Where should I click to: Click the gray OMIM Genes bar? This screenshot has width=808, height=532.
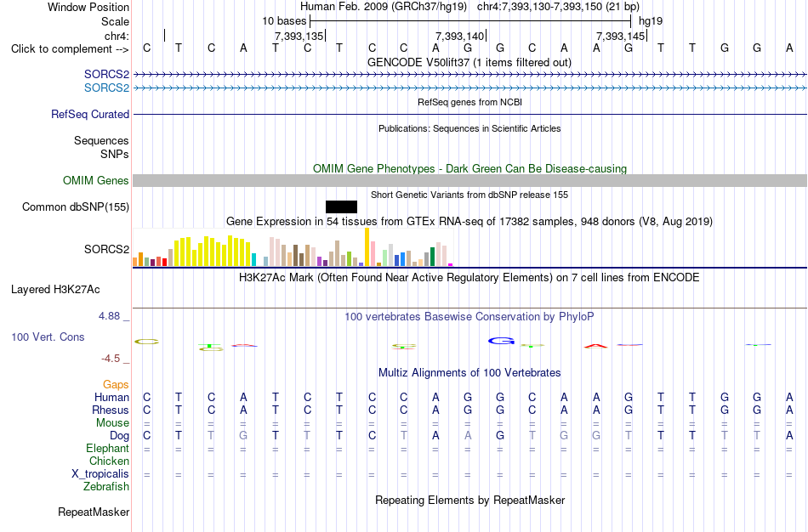[x=470, y=180]
